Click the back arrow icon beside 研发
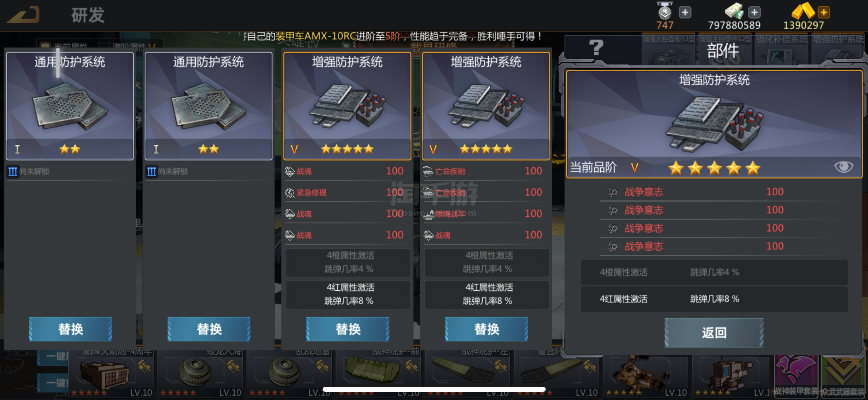 24,15
